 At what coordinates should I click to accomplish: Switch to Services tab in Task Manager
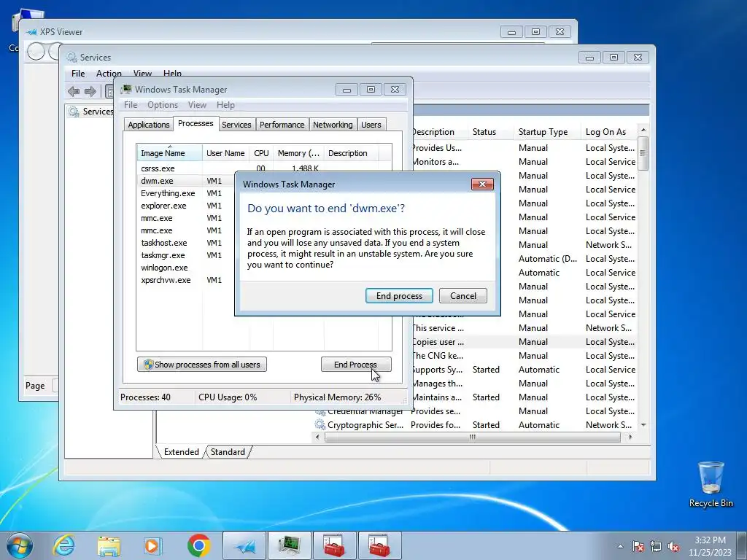236,125
